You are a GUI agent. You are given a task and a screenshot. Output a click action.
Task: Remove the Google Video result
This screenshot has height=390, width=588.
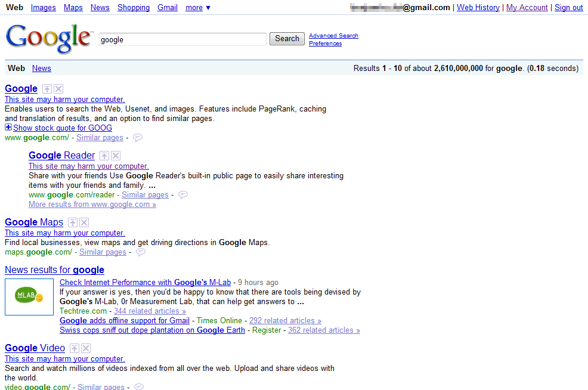pos(86,348)
